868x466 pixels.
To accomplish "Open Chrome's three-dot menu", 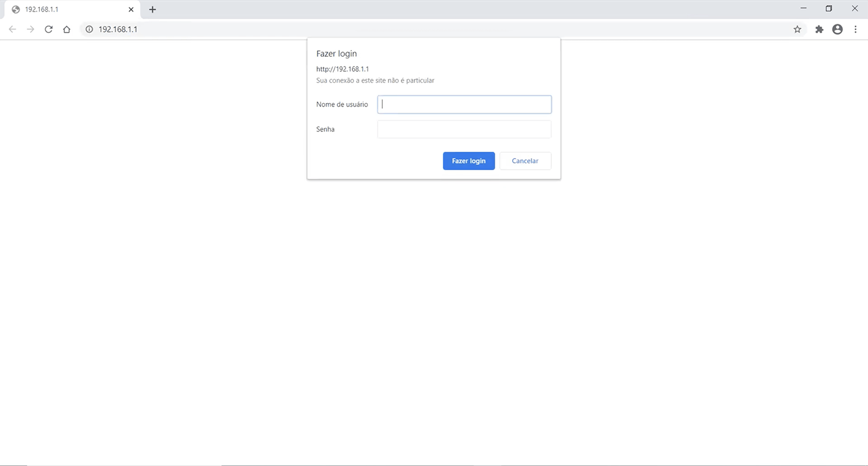I will (x=855, y=30).
